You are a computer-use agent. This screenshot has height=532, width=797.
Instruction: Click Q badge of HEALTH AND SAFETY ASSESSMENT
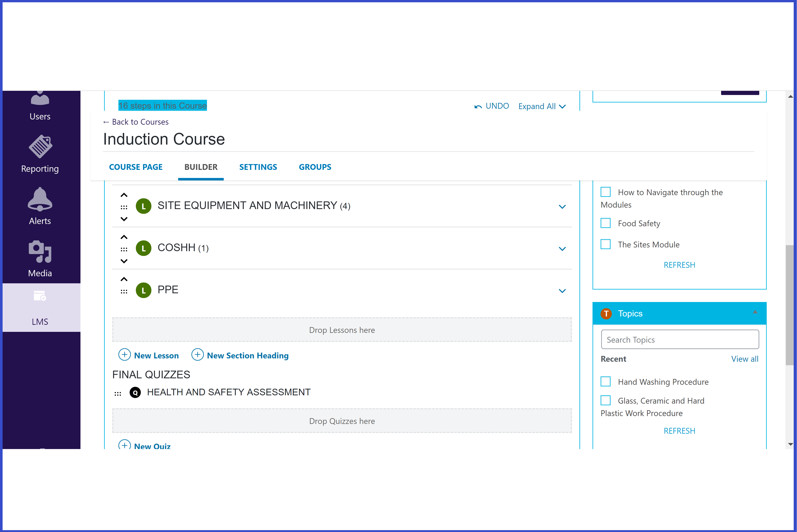click(x=135, y=393)
